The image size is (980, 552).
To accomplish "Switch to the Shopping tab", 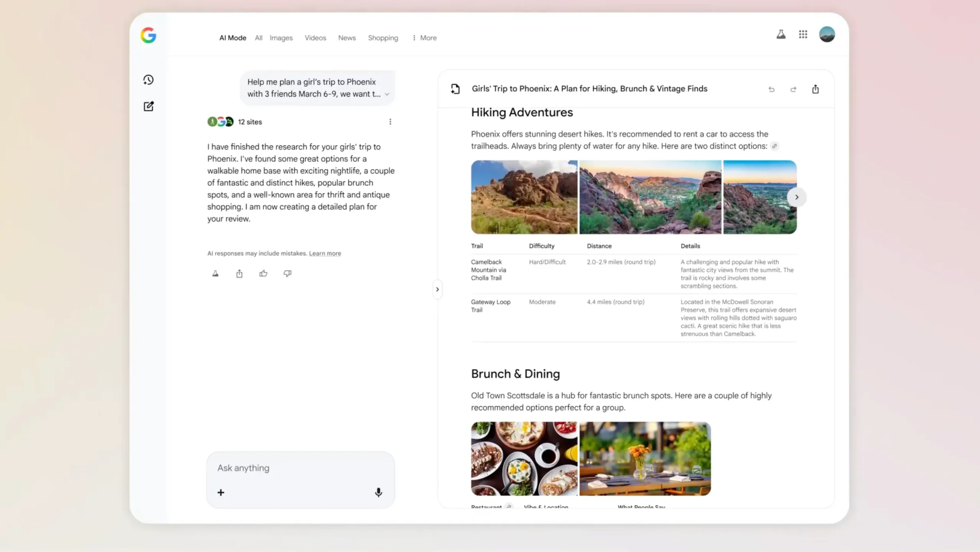I will [x=383, y=37].
